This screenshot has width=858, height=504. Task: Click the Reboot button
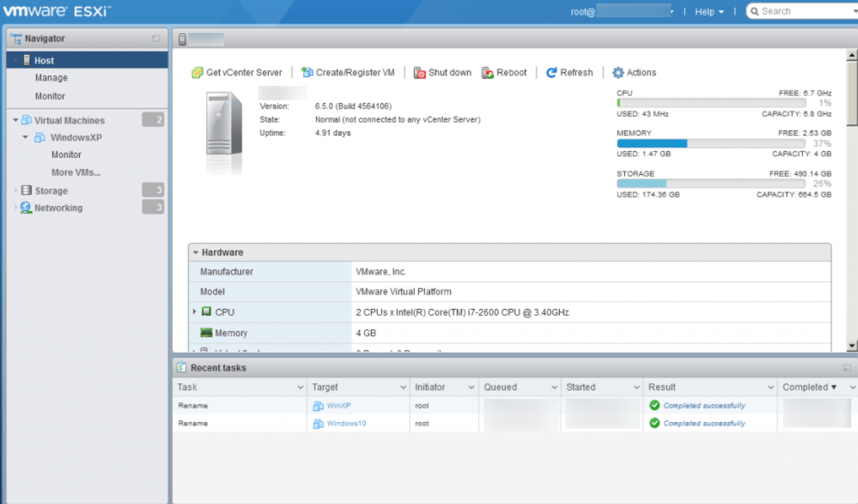(x=504, y=72)
